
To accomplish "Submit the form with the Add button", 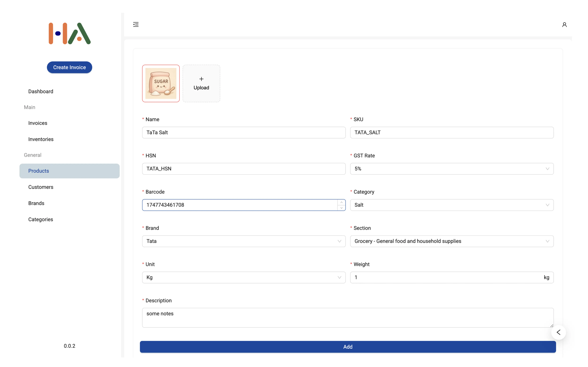I will (x=348, y=347).
